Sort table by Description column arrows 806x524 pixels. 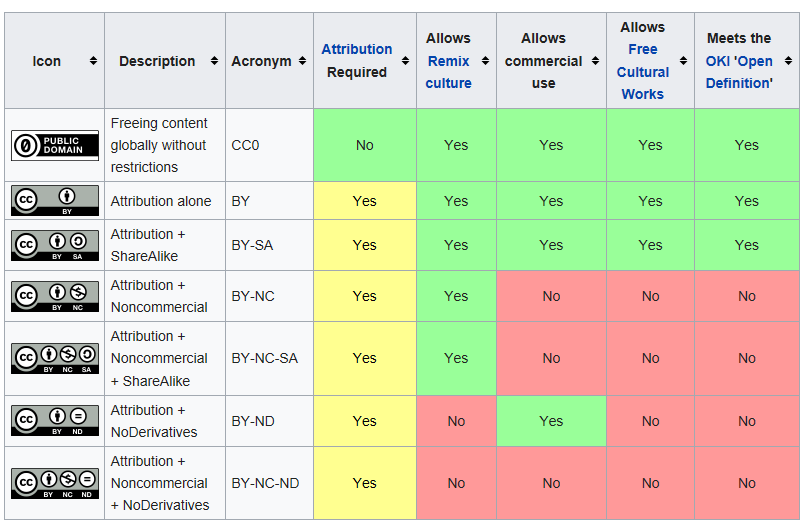pyautogui.click(x=214, y=61)
